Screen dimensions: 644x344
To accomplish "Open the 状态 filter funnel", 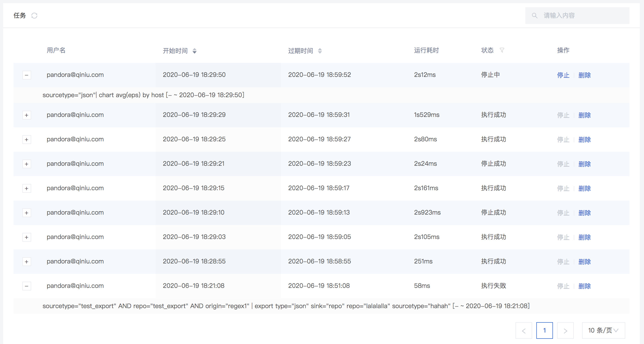I will pos(502,50).
